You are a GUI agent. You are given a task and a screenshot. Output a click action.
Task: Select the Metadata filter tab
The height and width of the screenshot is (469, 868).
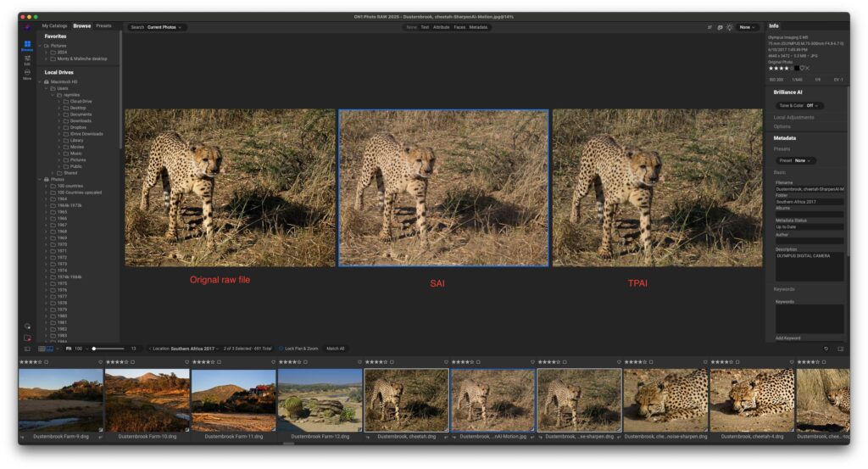(x=478, y=27)
